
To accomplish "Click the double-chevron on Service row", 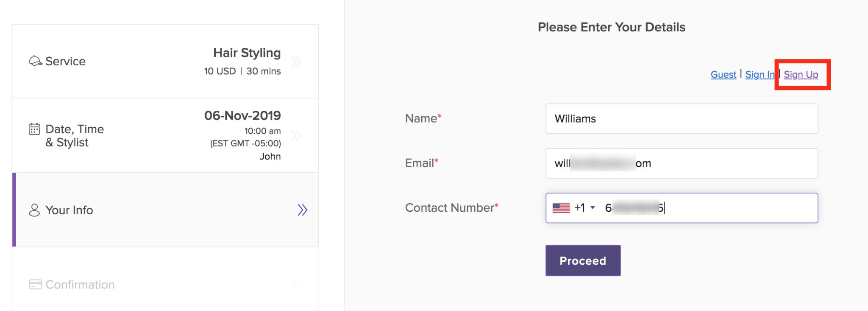I will click(x=296, y=62).
